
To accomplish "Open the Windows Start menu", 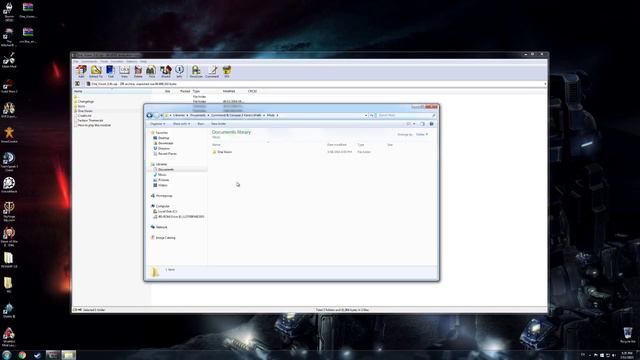I will tap(6, 355).
